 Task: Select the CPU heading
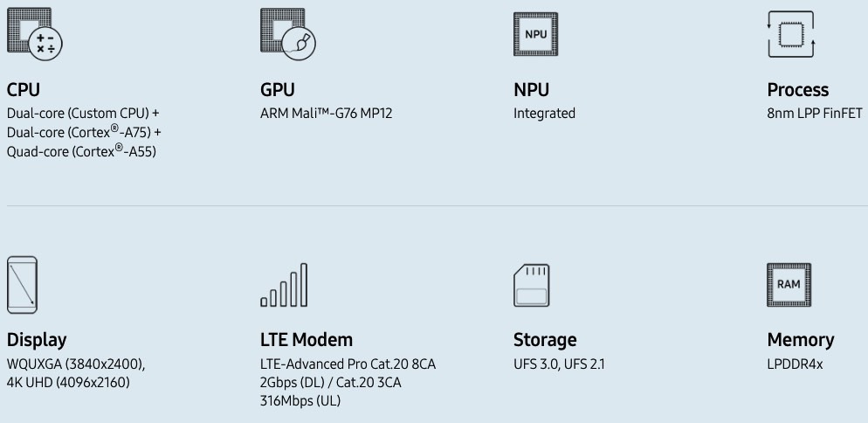(x=24, y=90)
